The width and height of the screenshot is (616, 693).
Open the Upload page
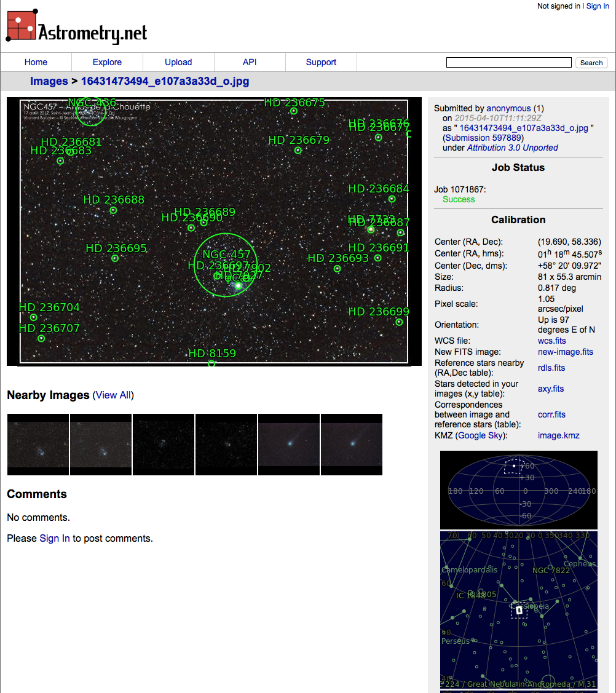(x=178, y=62)
